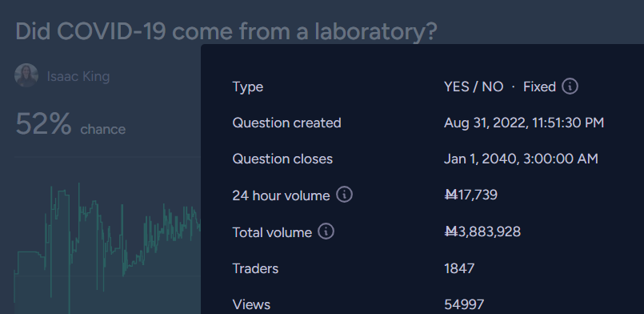Click the Views count 54997
The image size is (644, 314).
464,304
